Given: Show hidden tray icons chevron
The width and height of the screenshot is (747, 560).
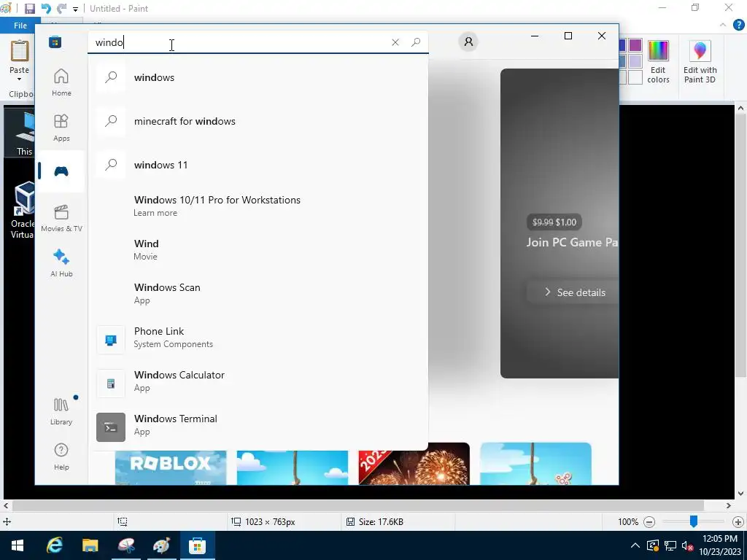Looking at the screenshot, I should (x=635, y=545).
